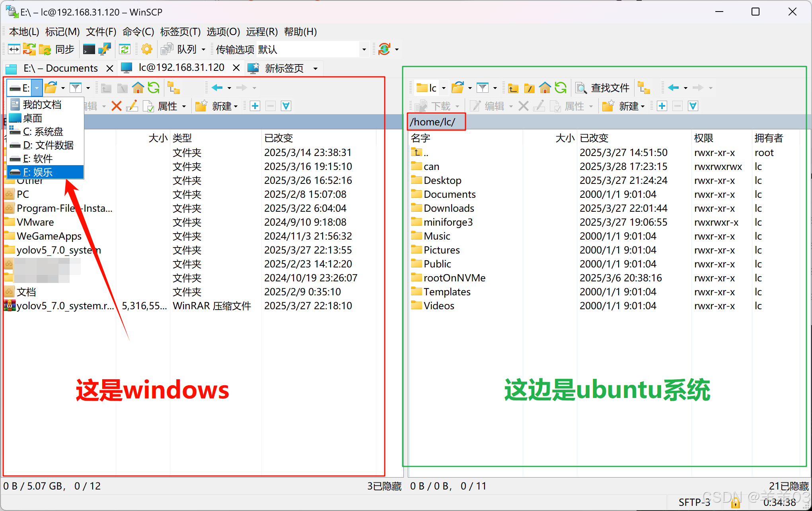
Task: Open the 帮助(H) menu
Action: (x=300, y=31)
